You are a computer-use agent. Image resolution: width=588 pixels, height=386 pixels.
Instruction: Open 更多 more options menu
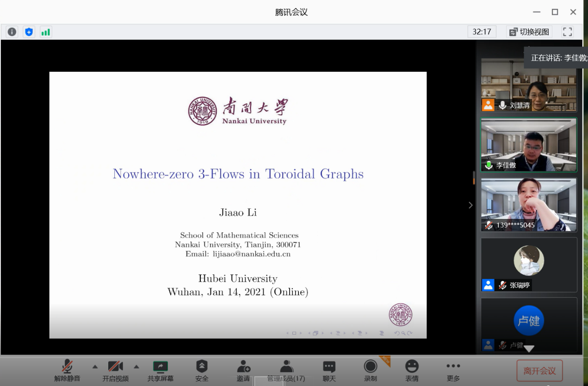tap(453, 371)
